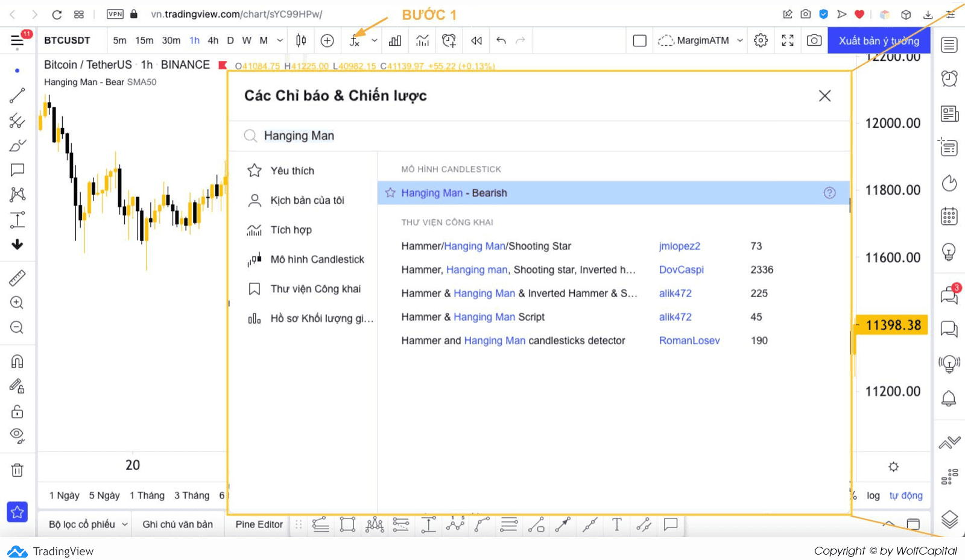This screenshot has height=560, width=965.
Task: Toggle lock all drawing tools
Action: [17, 411]
